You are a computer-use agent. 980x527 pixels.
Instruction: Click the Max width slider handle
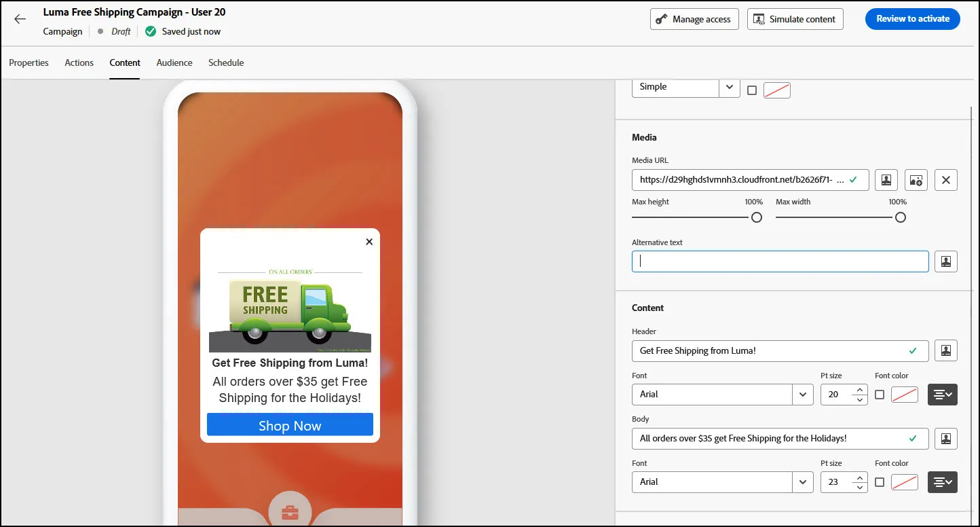[901, 217]
